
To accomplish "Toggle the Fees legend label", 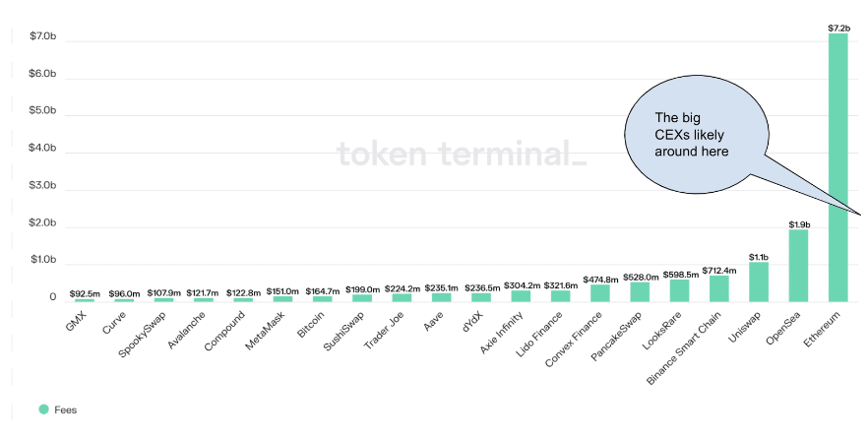I will (64, 409).
